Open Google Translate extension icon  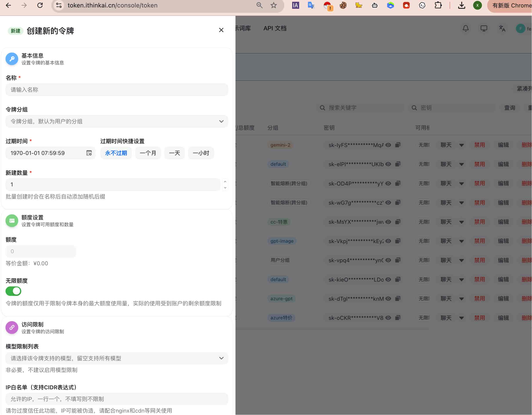311,5
